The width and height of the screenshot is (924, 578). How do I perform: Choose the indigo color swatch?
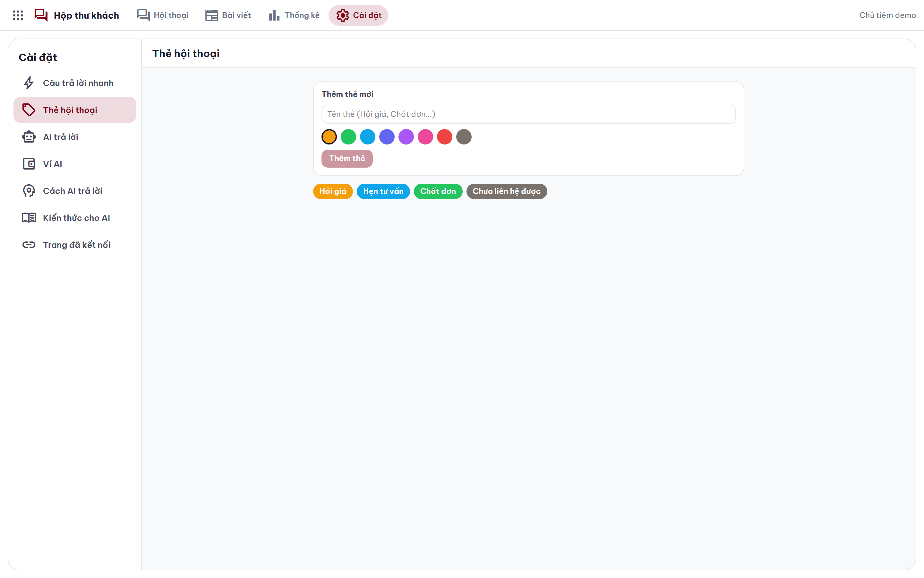click(387, 137)
